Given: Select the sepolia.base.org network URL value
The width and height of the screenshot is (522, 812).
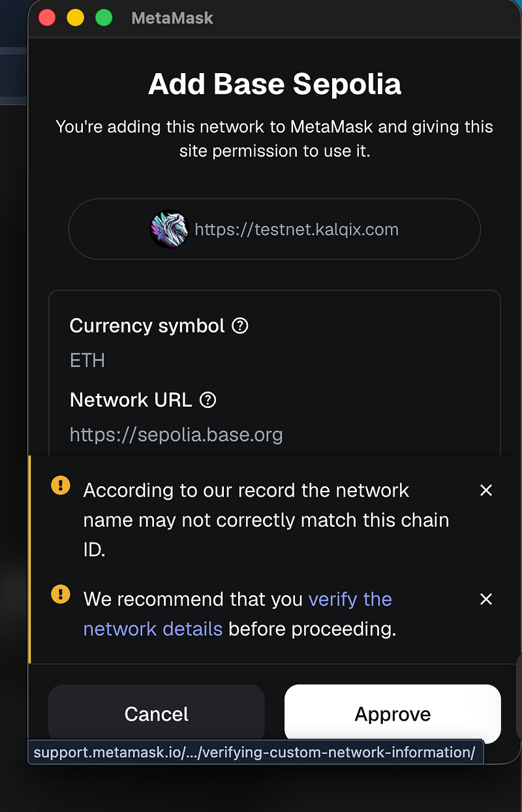Looking at the screenshot, I should pyautogui.click(x=176, y=434).
